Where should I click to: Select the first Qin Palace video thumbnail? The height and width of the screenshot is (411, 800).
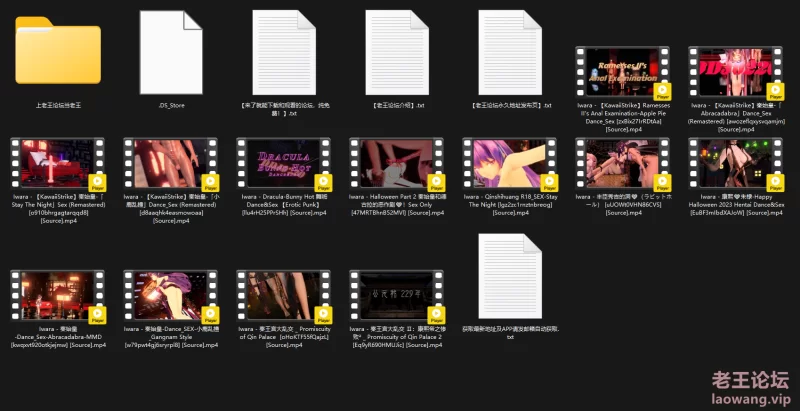pyautogui.click(x=284, y=296)
